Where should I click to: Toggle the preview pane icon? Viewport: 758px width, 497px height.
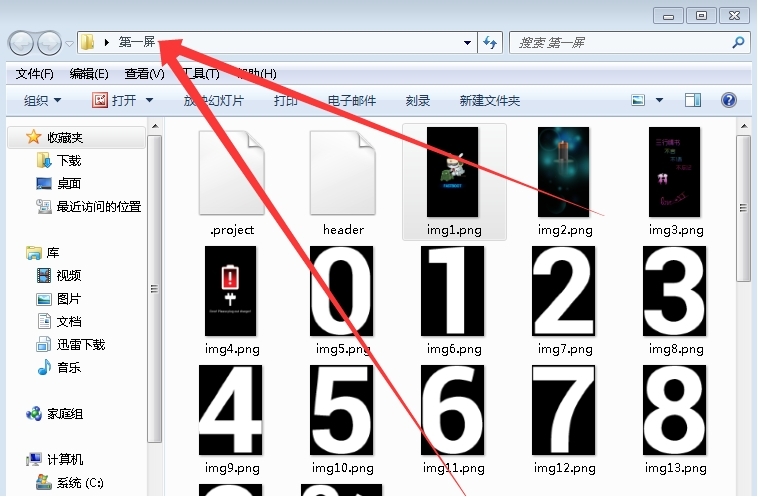point(693,101)
